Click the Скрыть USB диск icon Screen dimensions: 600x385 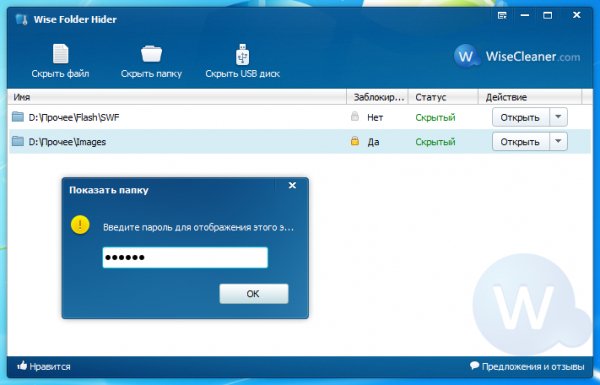point(242,54)
